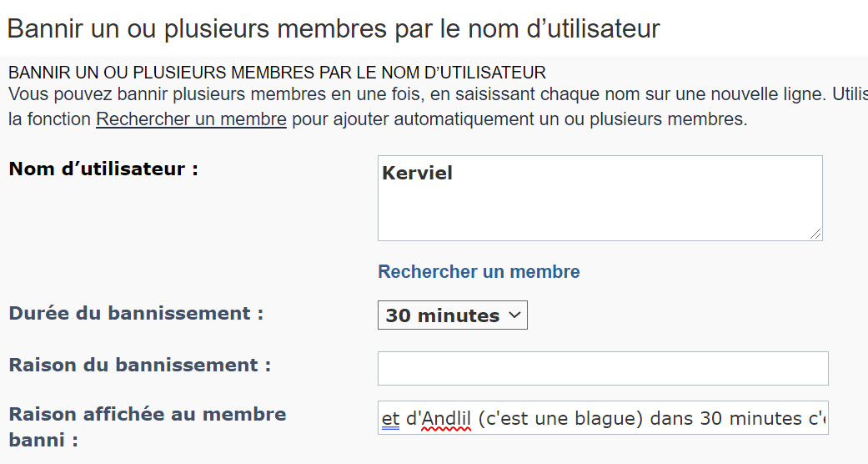
Task: Click the misspelled word "Andlil" underlined in red
Action: pyautogui.click(x=447, y=418)
